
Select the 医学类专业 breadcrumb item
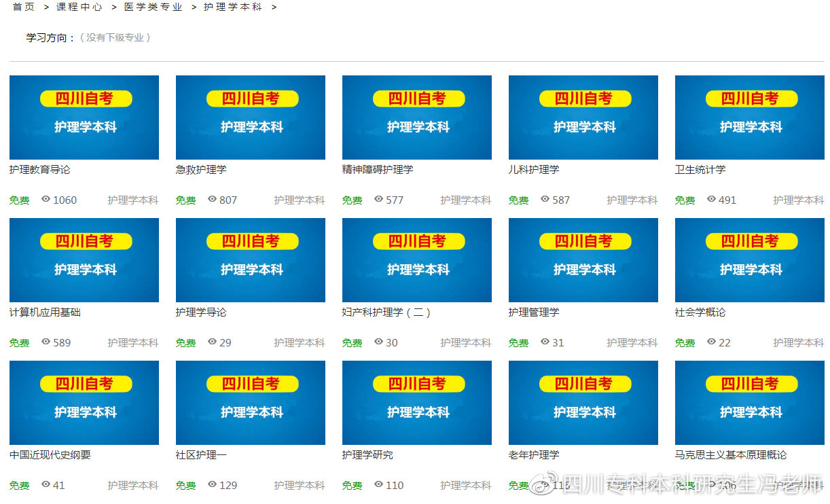pyautogui.click(x=153, y=7)
